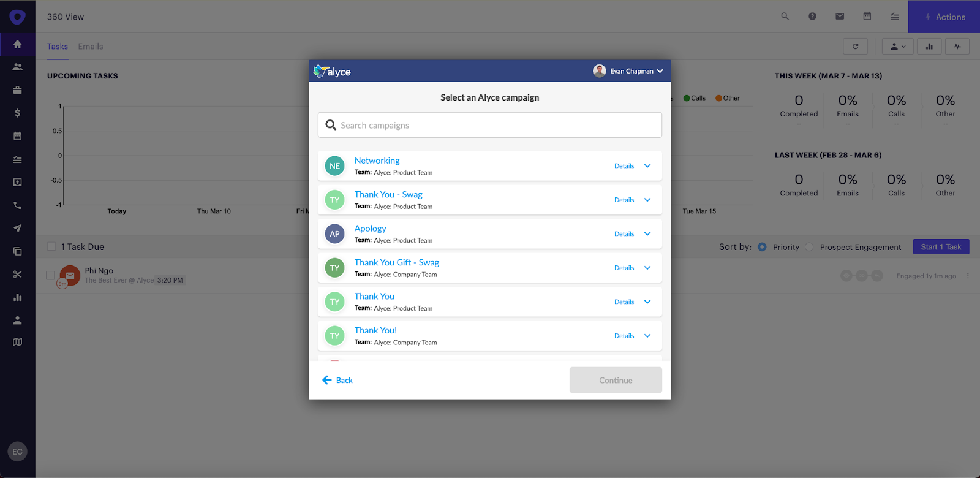This screenshot has height=478, width=980.
Task: Open the sidebar download inbox icon
Action: click(x=17, y=182)
